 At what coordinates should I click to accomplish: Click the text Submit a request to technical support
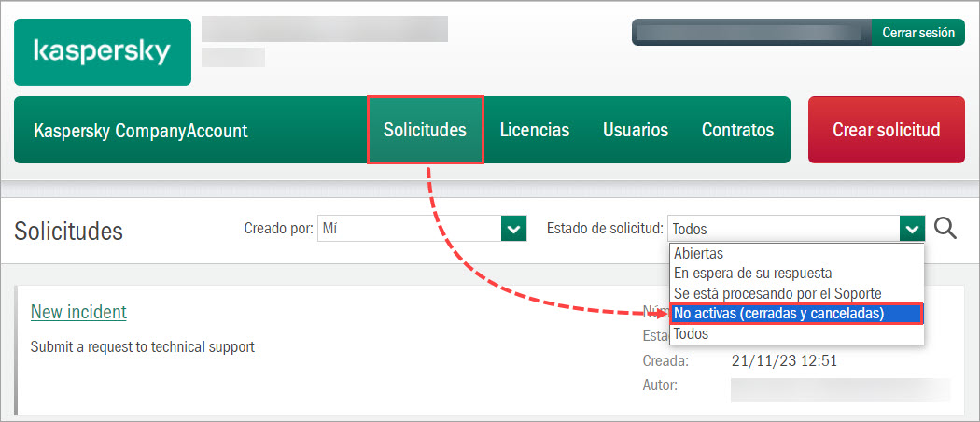pos(143,347)
